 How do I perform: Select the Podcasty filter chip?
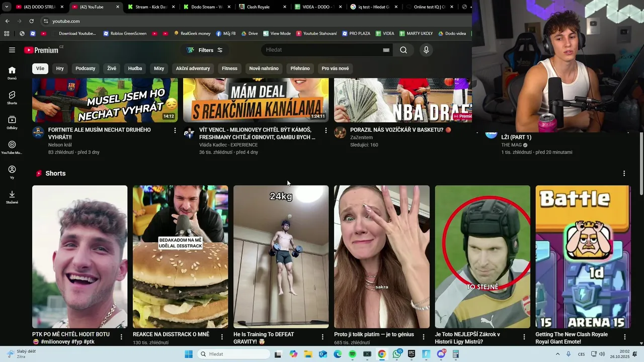pos(86,68)
